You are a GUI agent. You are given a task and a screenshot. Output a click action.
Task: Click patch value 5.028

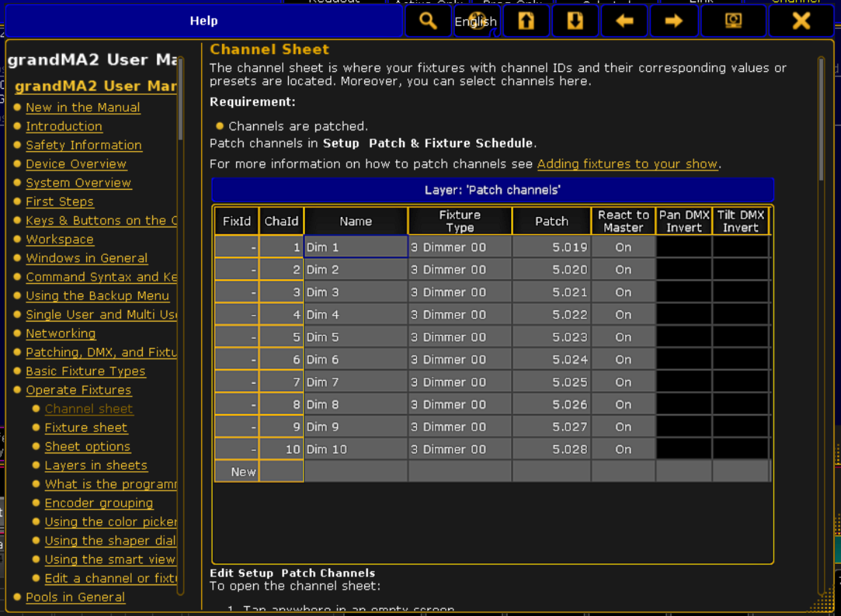552,449
